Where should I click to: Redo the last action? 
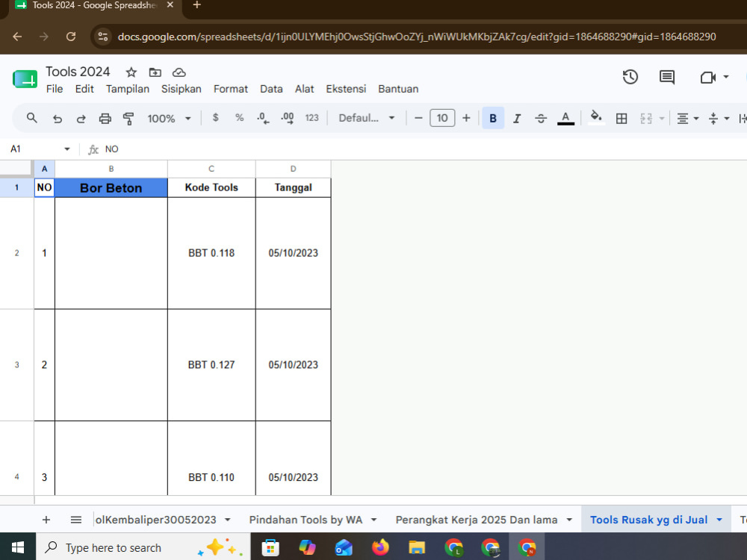(x=81, y=119)
